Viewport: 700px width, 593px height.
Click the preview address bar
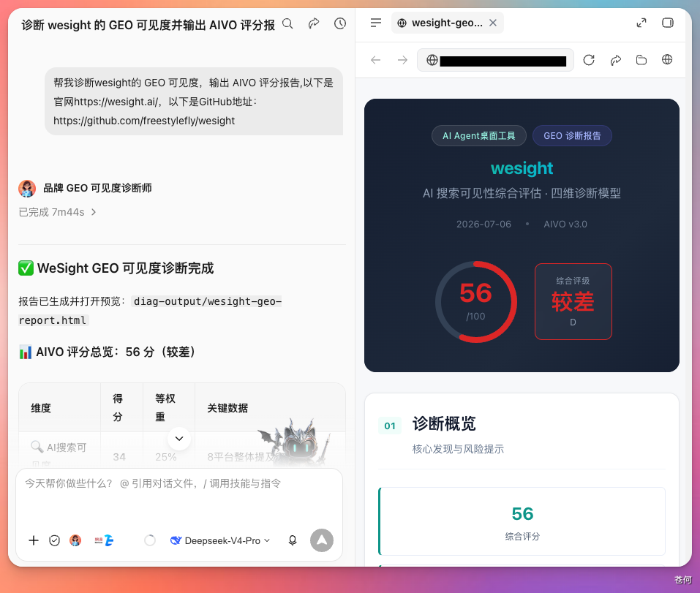point(495,60)
